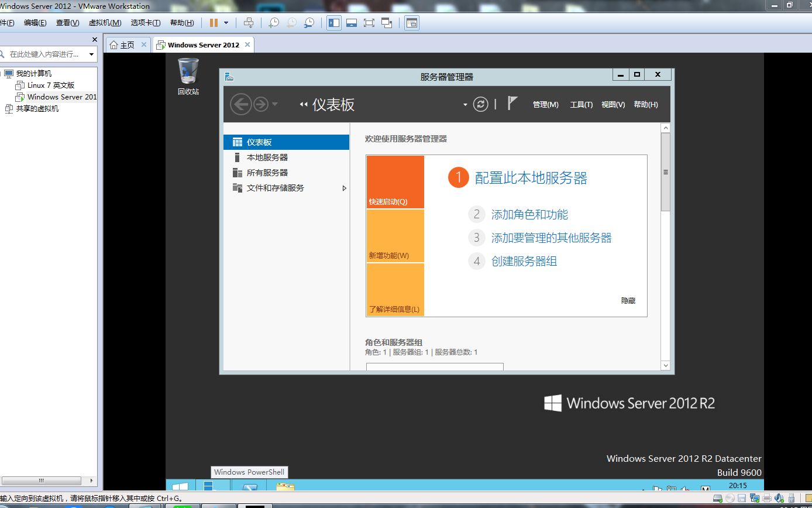Image resolution: width=812 pixels, height=508 pixels.
Task: Click the revert to snapshot toolbar icon
Action: [291, 23]
